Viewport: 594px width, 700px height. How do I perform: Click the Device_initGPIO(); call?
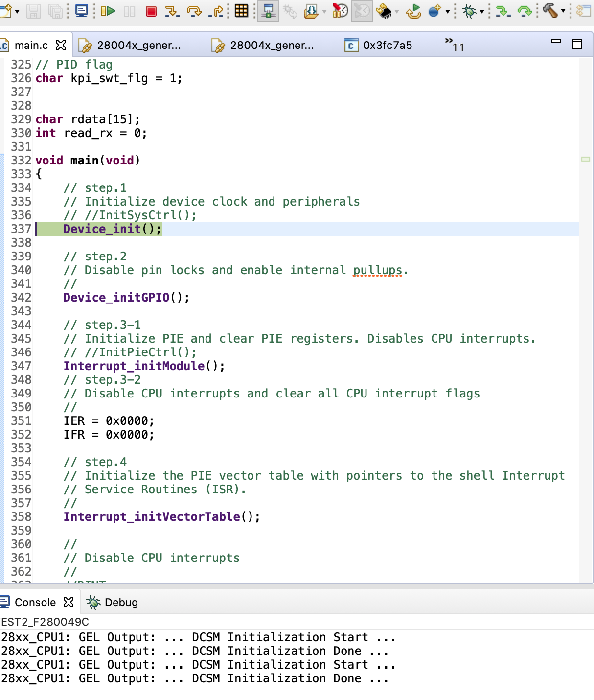tap(126, 297)
